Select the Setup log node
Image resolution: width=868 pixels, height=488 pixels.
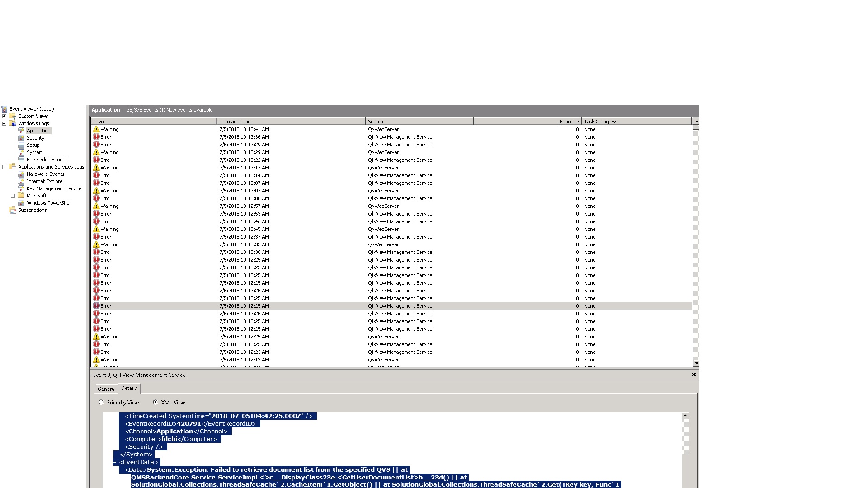tap(33, 145)
